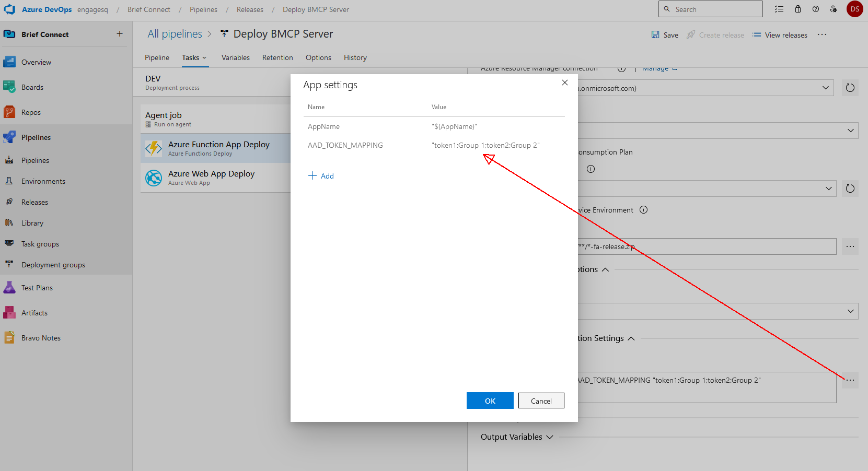Open the help question mark icon
The height and width of the screenshot is (471, 868).
816,9
